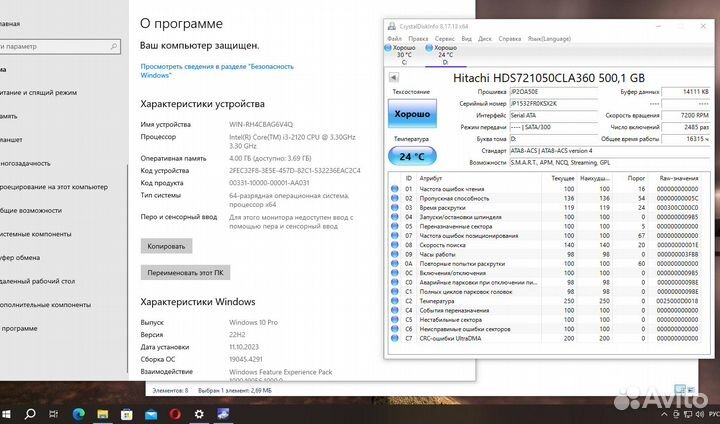The height and width of the screenshot is (424, 720).
Task: Click the status orb for Часы работы
Action: pos(394,254)
